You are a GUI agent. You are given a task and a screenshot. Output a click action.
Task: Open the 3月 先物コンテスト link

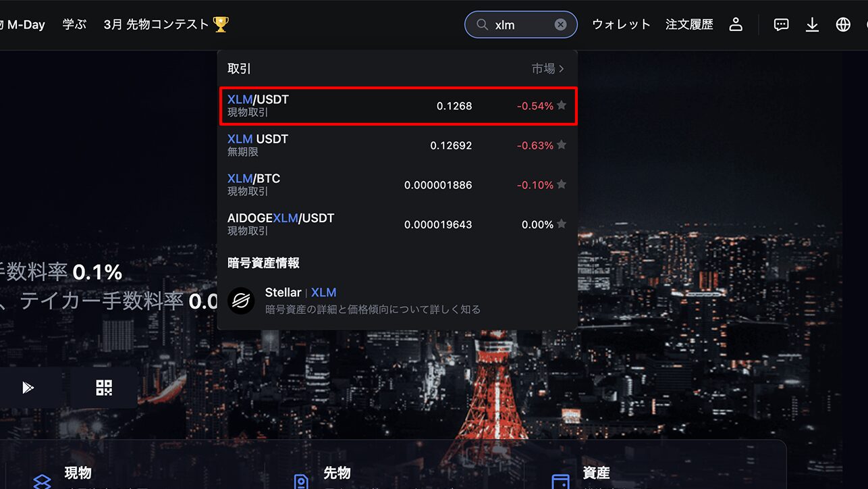tap(166, 24)
